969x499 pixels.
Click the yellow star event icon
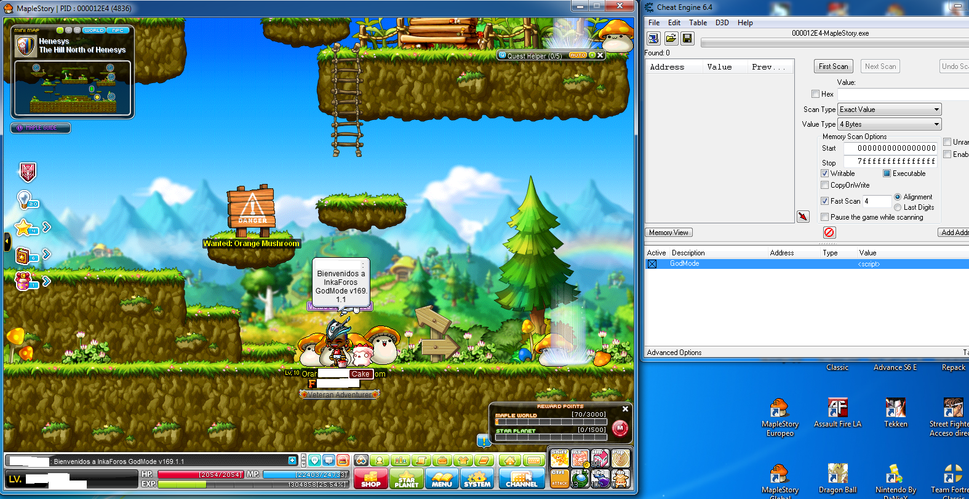pyautogui.click(x=23, y=228)
